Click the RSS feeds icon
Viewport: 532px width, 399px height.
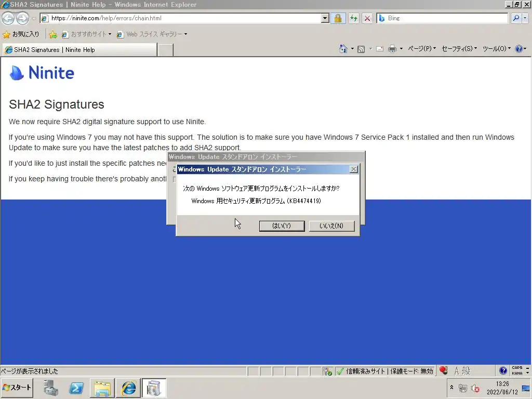[x=361, y=49]
